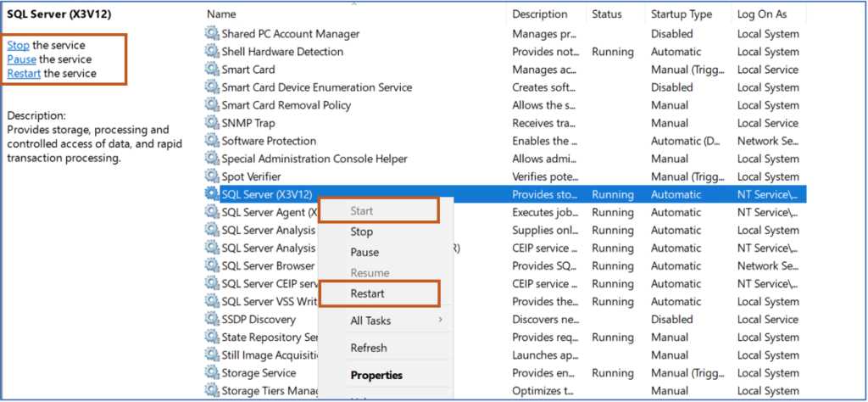This screenshot has height=402, width=868.
Task: Click 'Verifies pote...' description of Spot Verifier
Action: pos(545,176)
